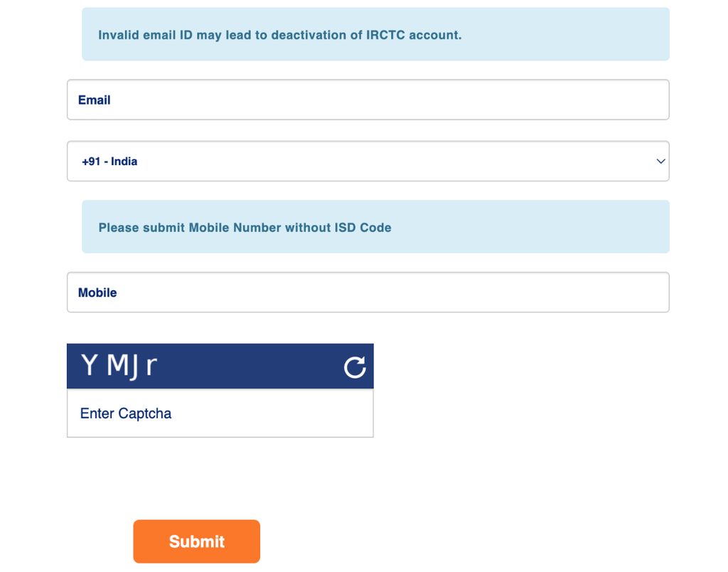Click the letter r in the captcha
728x572 pixels.
(151, 366)
